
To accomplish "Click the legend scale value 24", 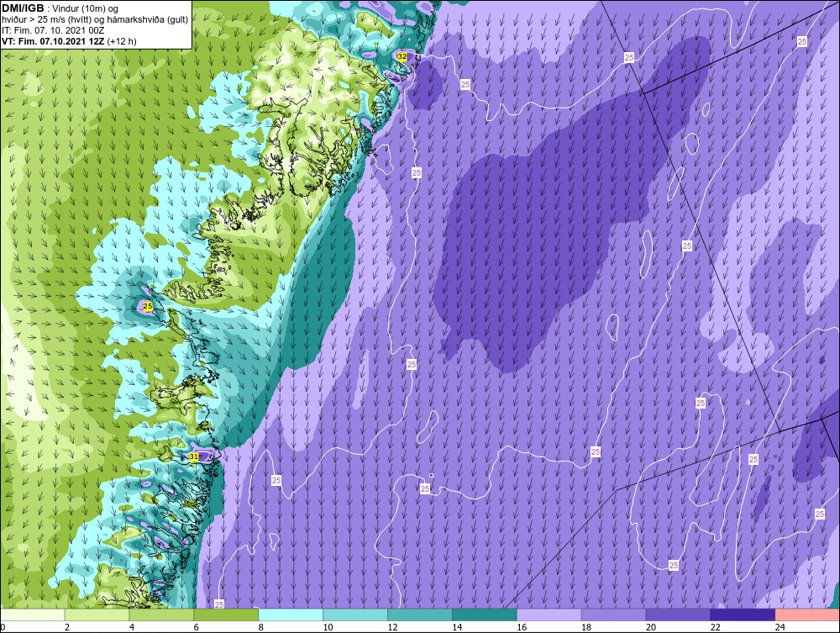I will [x=780, y=627].
